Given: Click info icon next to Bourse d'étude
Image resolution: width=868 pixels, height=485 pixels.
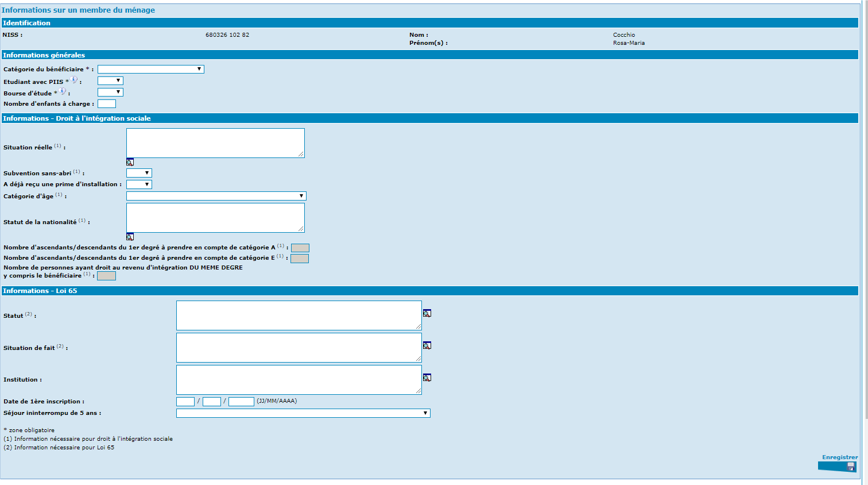Looking at the screenshot, I should click(x=62, y=91).
